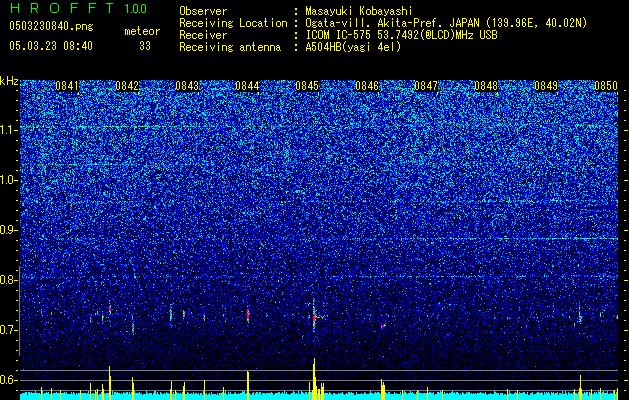Click the 0850 time marker
This screenshot has height=400, width=629.
coord(606,86)
